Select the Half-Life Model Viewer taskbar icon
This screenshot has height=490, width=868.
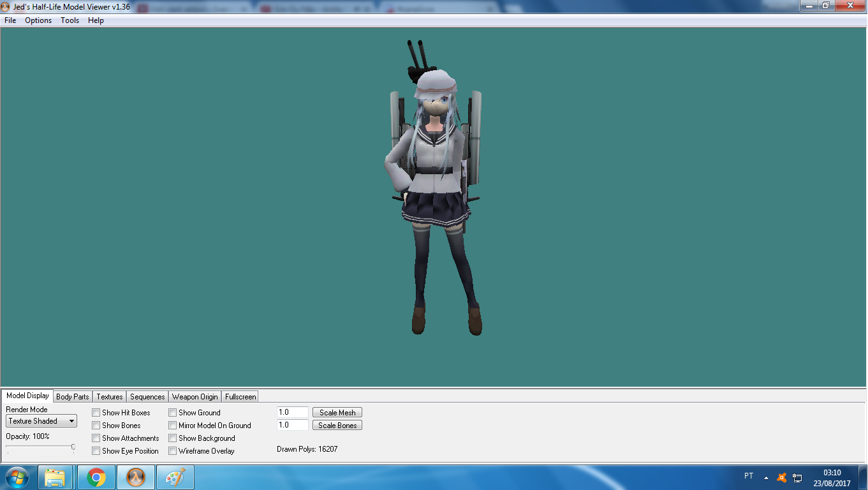coord(135,477)
